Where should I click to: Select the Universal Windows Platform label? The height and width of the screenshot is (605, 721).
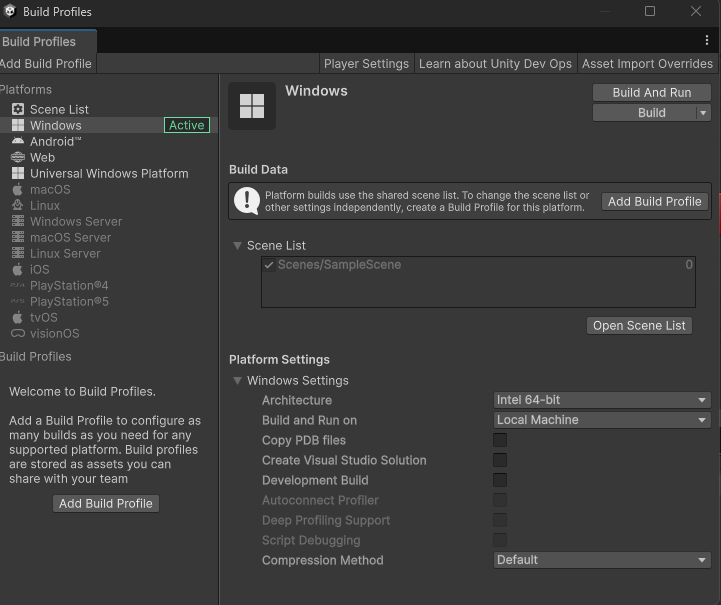[109, 173]
